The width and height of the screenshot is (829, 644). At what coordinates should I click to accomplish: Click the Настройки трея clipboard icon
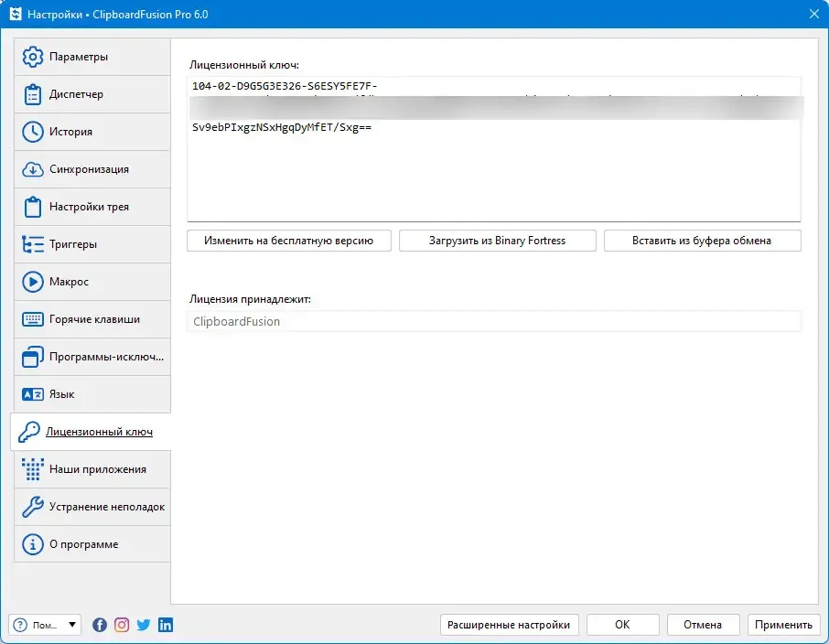point(32,207)
